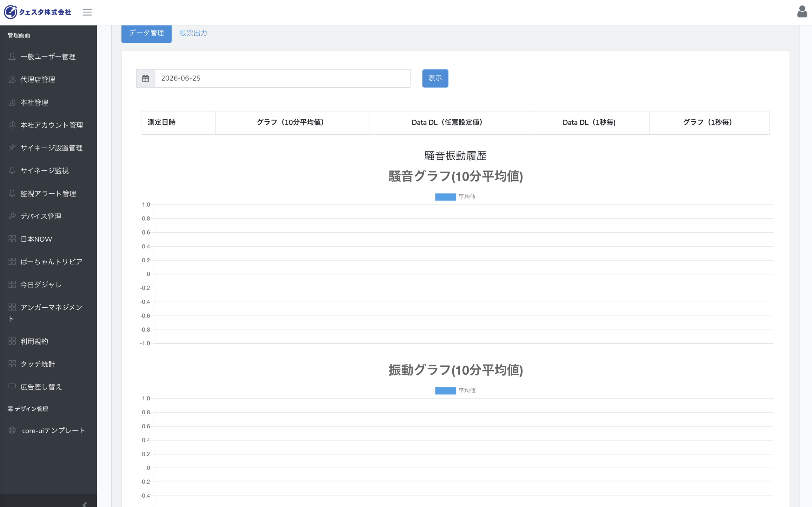Open 本社アカウント管理 menu item
The width and height of the screenshot is (812, 507).
(48, 125)
